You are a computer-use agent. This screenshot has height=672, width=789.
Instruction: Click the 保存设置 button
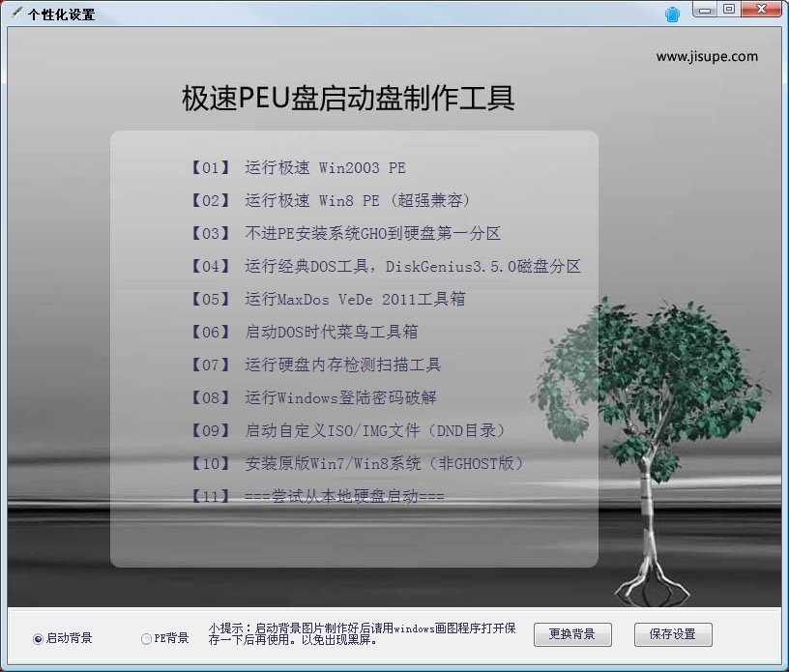pyautogui.click(x=673, y=634)
